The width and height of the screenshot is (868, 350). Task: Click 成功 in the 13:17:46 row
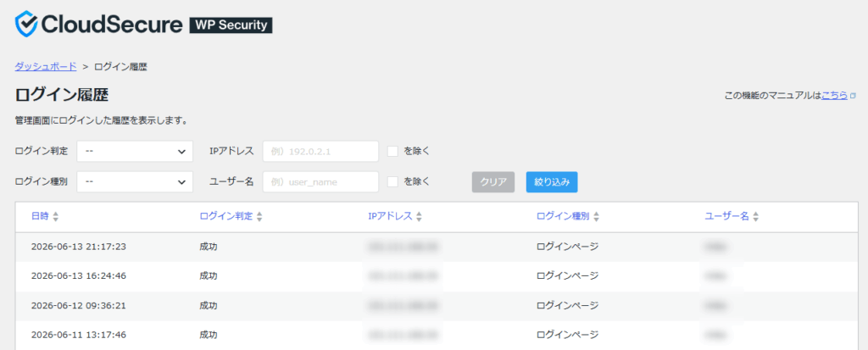(x=209, y=335)
